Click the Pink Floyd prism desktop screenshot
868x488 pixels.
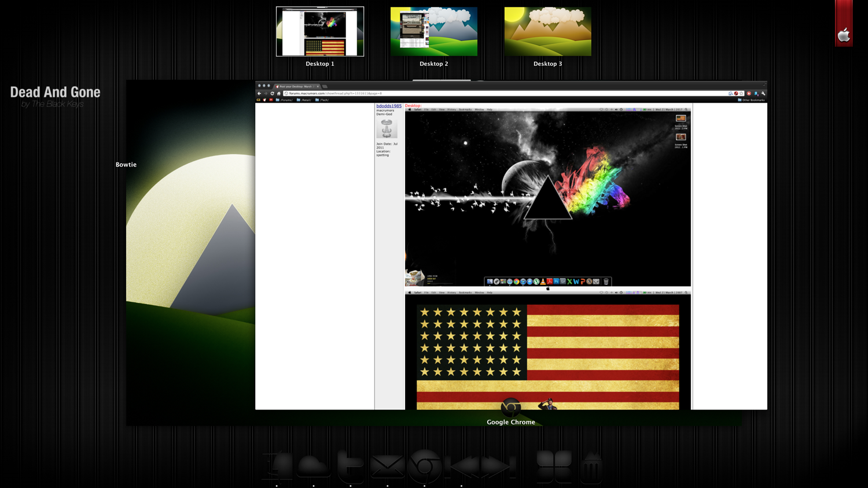coord(548,197)
